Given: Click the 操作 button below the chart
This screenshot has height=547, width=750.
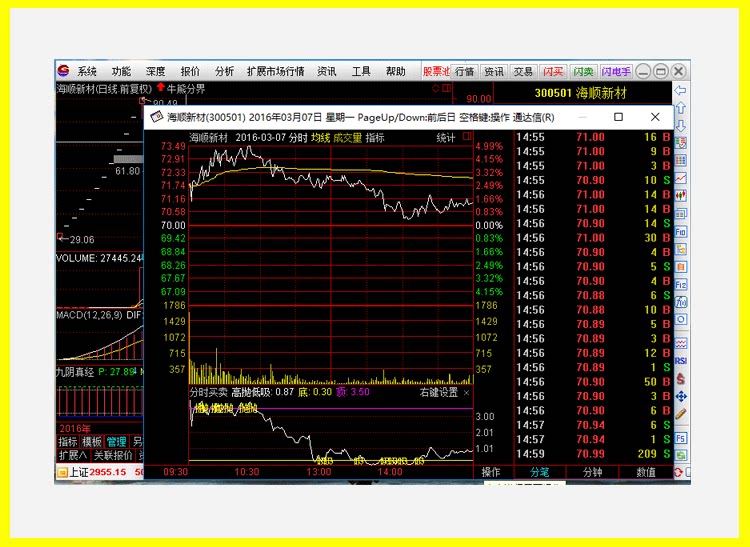Looking at the screenshot, I should 491,472.
